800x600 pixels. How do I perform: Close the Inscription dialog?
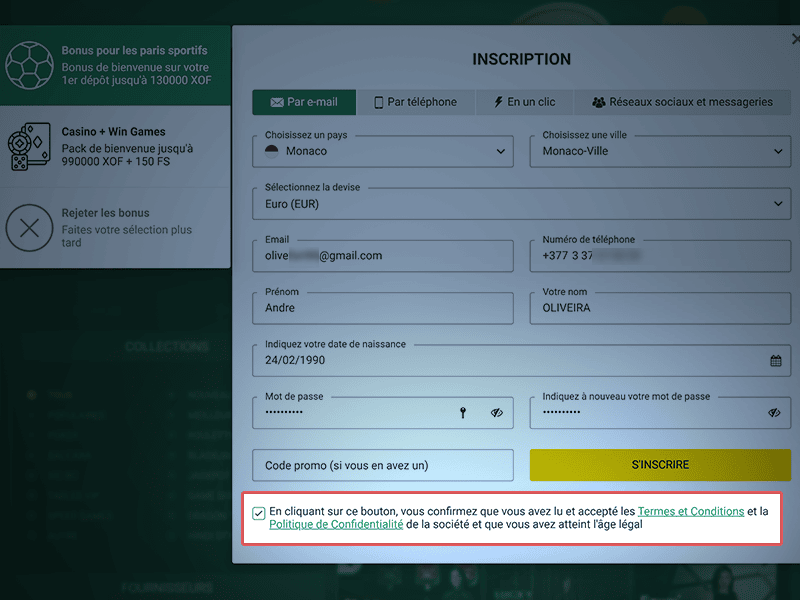795,39
